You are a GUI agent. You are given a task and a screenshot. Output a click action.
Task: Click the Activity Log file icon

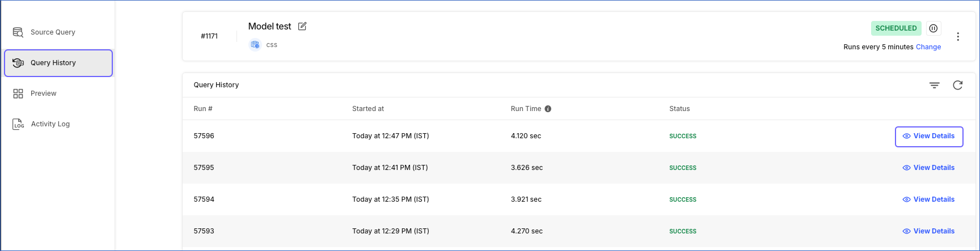(18, 124)
